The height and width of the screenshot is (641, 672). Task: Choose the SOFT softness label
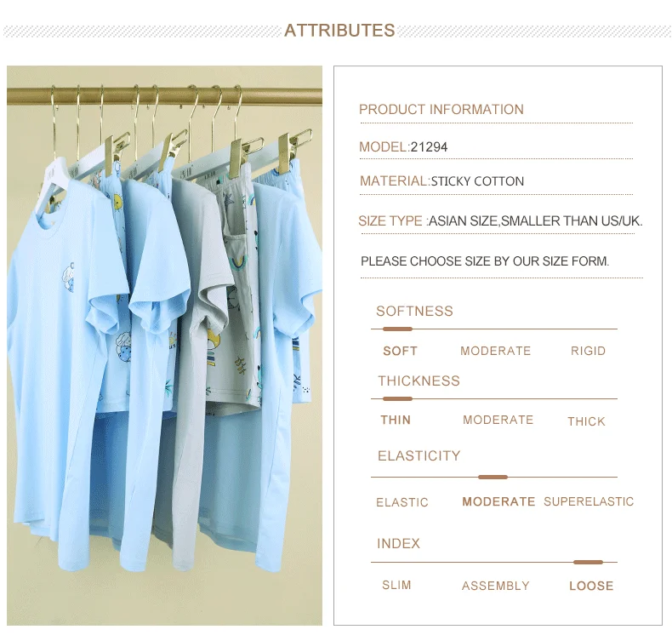pyautogui.click(x=400, y=352)
